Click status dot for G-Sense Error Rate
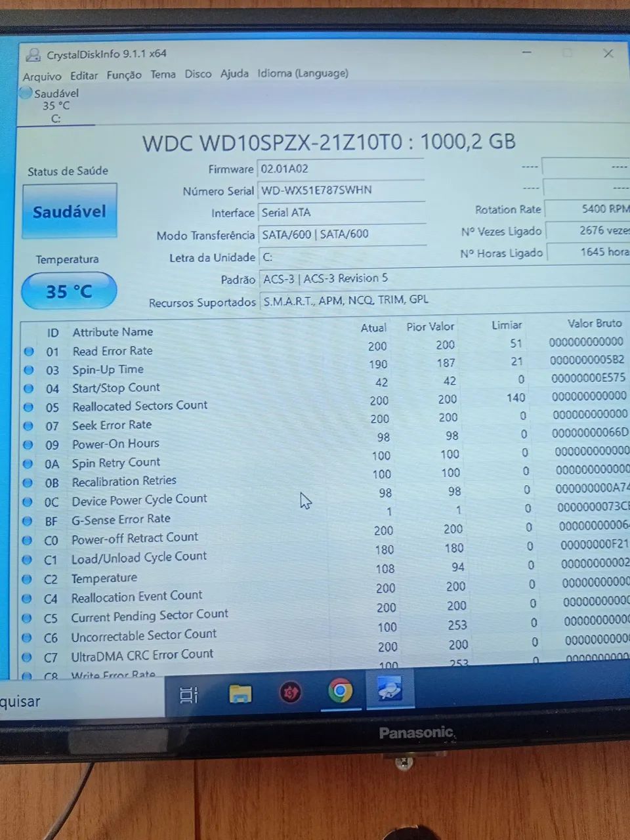 (28, 521)
